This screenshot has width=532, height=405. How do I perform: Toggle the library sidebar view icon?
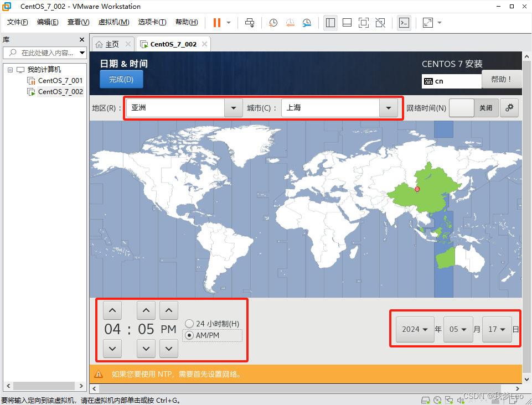[330, 23]
